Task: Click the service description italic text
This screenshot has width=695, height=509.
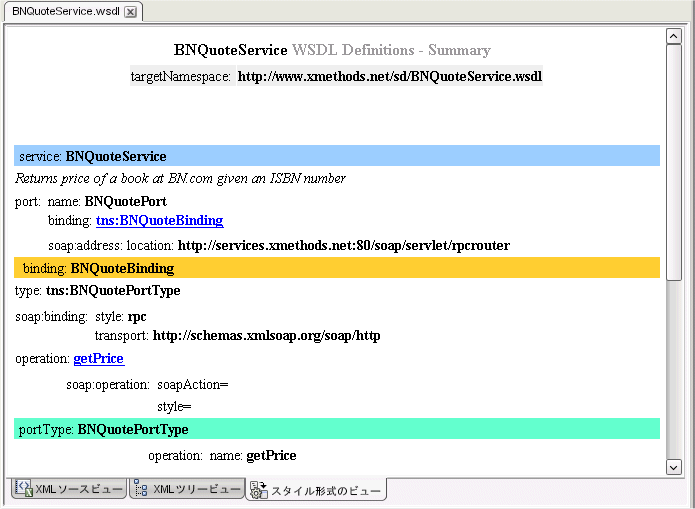Action: tap(180, 178)
